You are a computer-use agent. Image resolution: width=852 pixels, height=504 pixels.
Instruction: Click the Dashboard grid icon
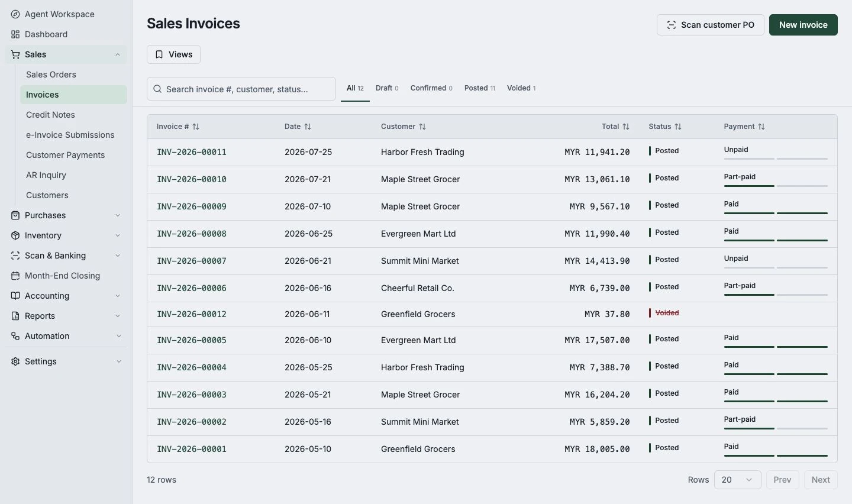(15, 34)
